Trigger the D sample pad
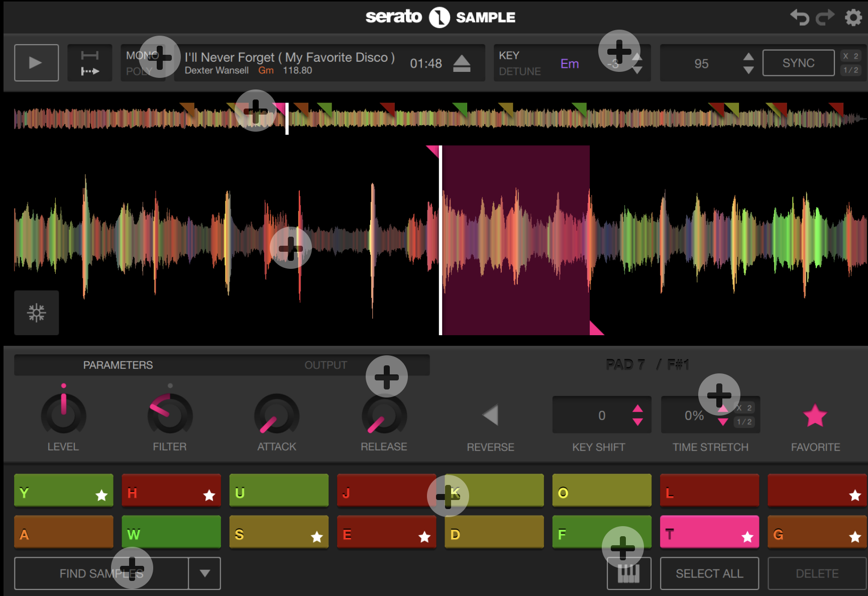Image resolution: width=868 pixels, height=596 pixels. coord(494,532)
